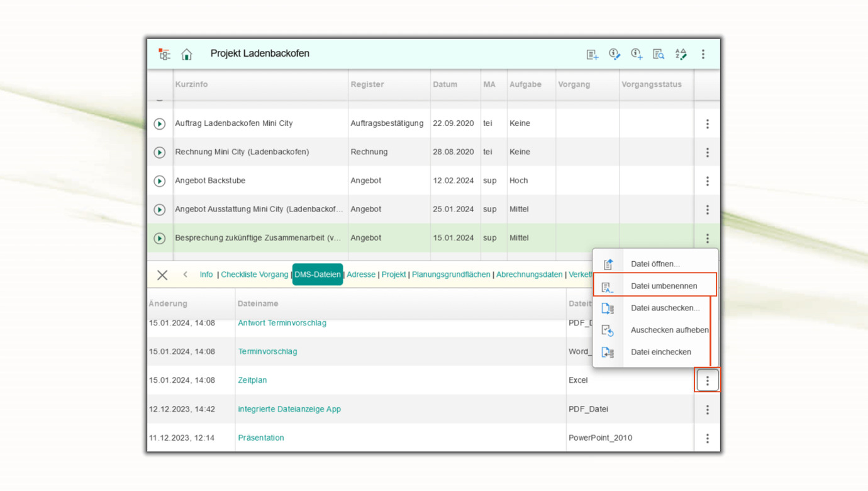868x491 pixels.
Task: Open the Planungsgrundflächen tab
Action: click(450, 274)
